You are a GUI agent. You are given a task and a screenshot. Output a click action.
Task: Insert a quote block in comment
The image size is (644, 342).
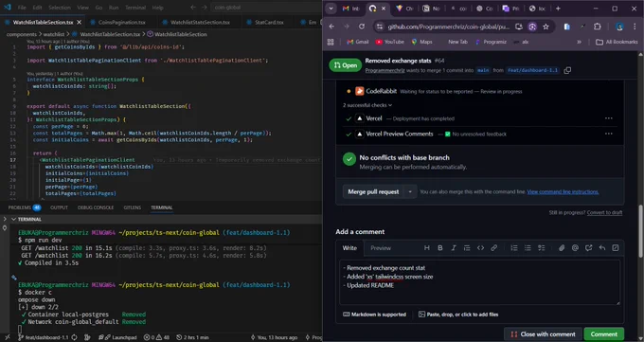tap(467, 248)
